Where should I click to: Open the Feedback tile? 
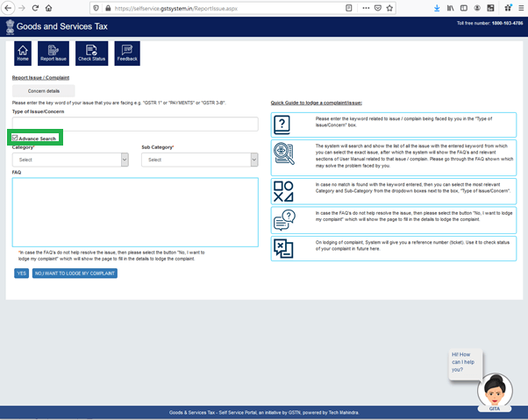pos(127,53)
